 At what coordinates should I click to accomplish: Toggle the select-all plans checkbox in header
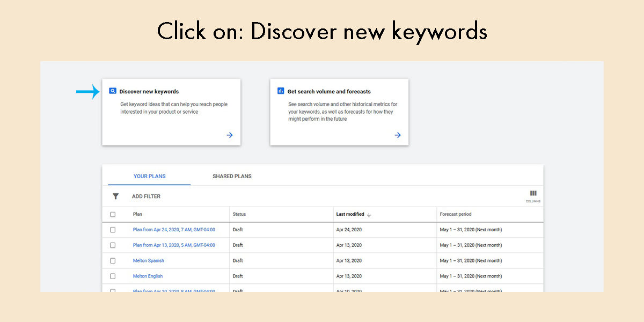(113, 215)
